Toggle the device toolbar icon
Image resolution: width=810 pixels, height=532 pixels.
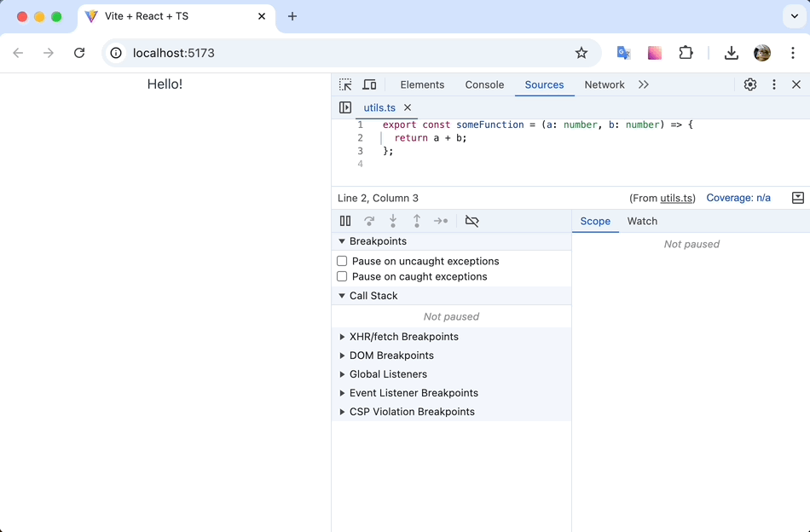click(369, 84)
